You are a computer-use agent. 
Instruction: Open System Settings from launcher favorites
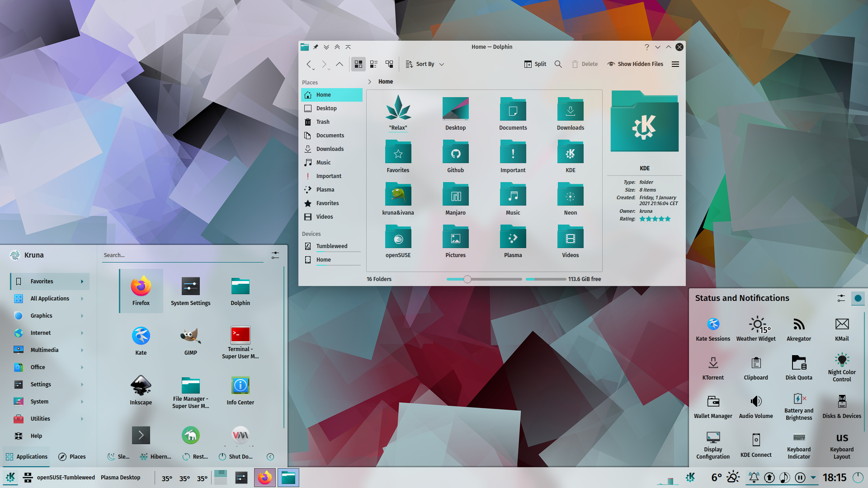190,291
